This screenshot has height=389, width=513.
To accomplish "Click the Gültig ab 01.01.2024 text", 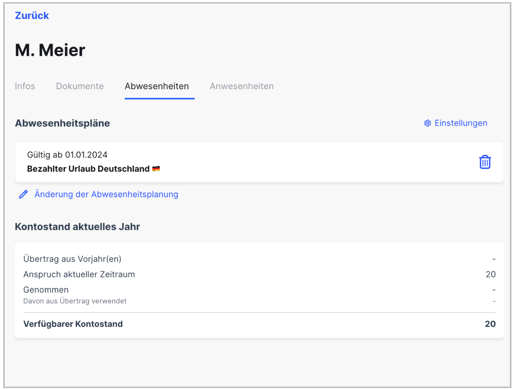I will pyautogui.click(x=67, y=155).
